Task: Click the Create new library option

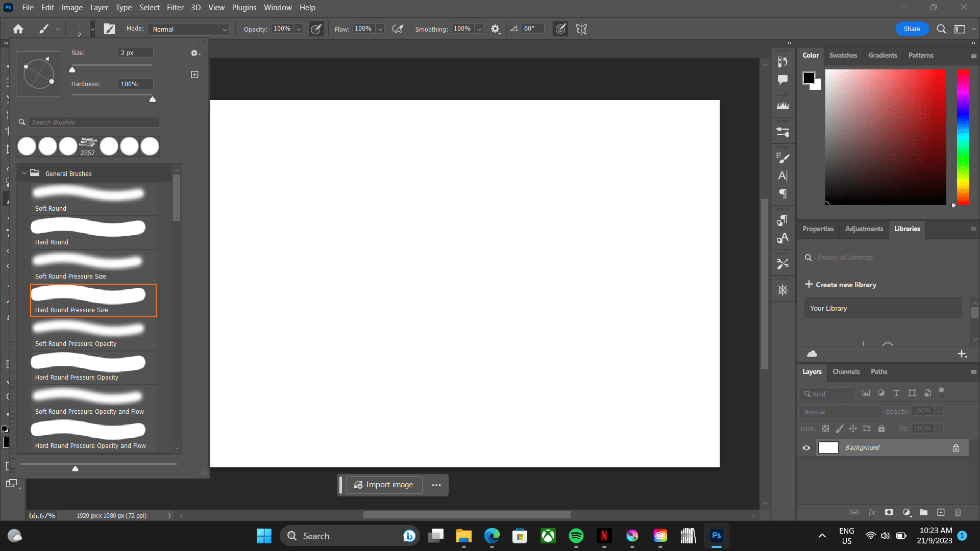Action: (841, 284)
